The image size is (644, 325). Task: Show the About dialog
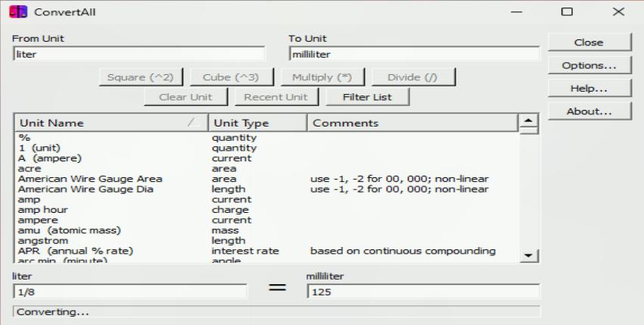(x=579, y=111)
